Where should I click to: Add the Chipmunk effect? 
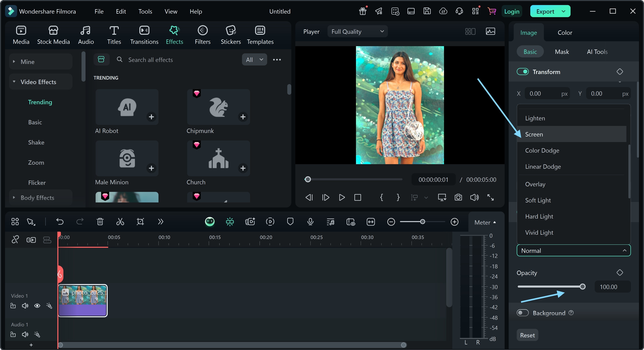(243, 117)
